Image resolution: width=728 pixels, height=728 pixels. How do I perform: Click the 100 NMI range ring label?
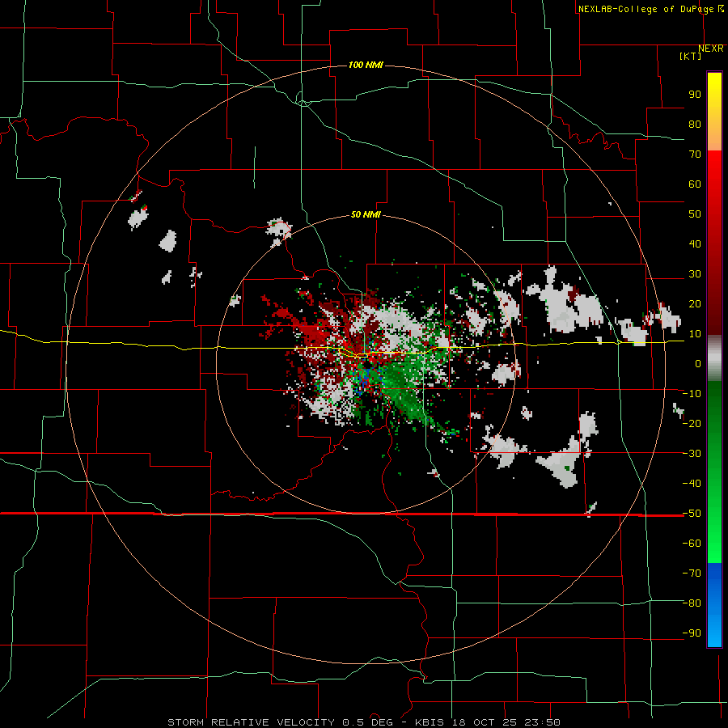tap(366, 65)
